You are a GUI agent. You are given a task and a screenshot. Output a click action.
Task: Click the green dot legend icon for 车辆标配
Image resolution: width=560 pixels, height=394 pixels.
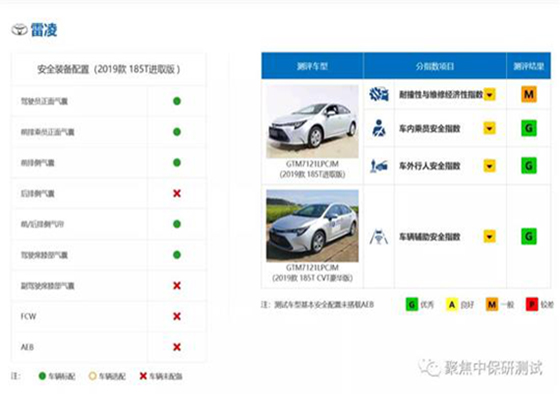pyautogui.click(x=42, y=376)
